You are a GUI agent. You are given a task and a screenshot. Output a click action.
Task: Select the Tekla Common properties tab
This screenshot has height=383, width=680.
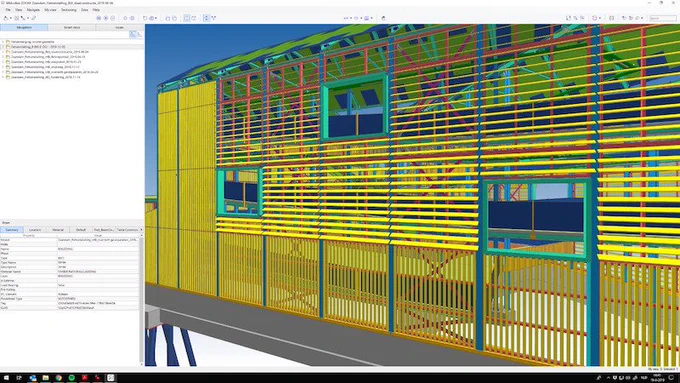127,229
